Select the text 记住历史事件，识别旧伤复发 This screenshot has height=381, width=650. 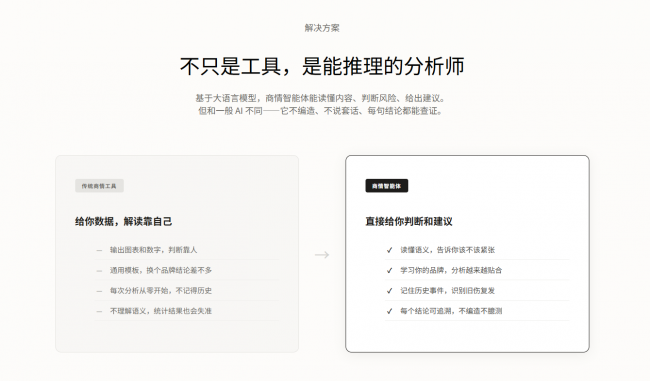(x=447, y=291)
